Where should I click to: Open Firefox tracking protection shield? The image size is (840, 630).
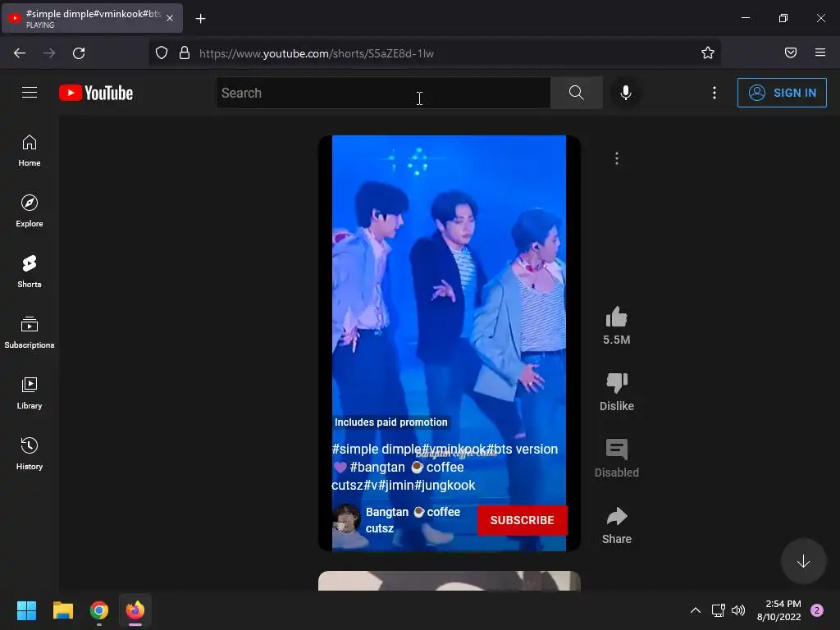[162, 53]
